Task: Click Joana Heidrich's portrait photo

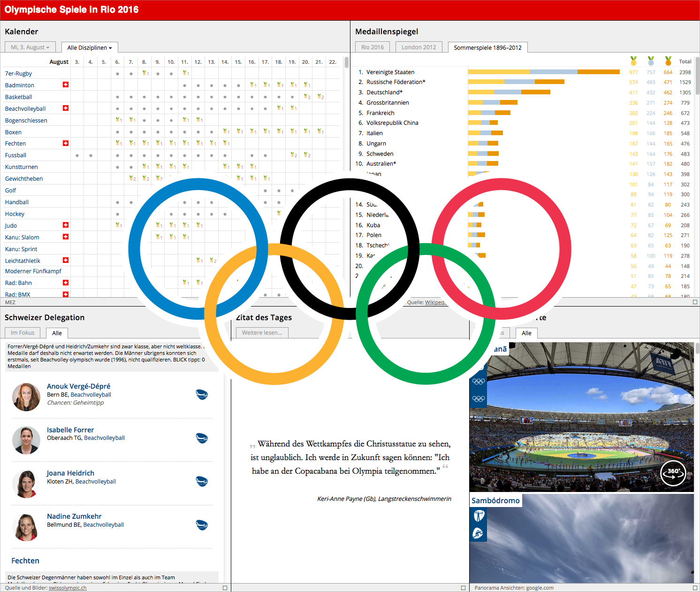Action: point(26,484)
